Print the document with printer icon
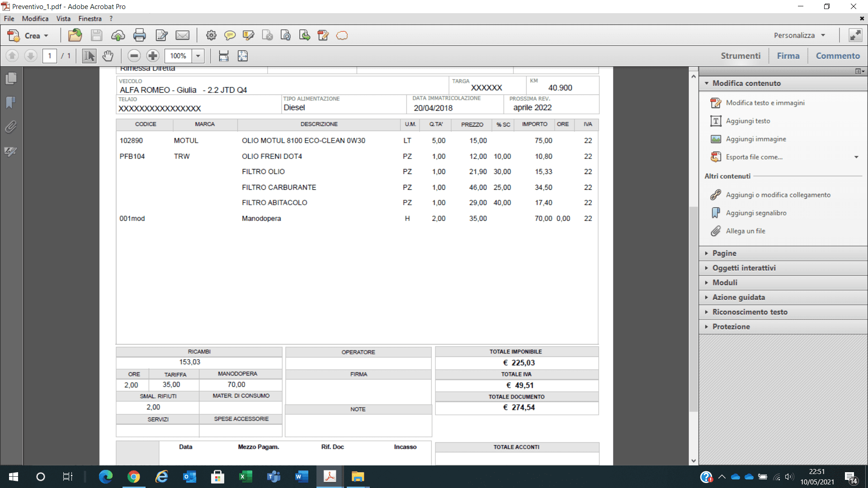 coord(140,35)
